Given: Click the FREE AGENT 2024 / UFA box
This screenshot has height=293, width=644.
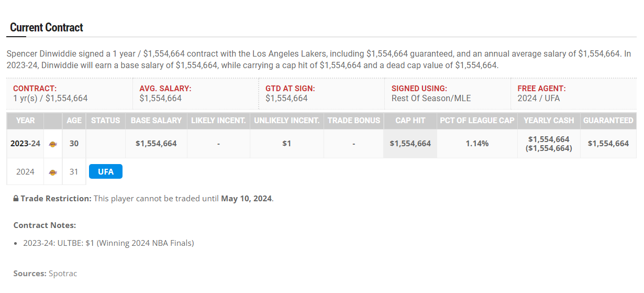Looking at the screenshot, I should pyautogui.click(x=541, y=93).
